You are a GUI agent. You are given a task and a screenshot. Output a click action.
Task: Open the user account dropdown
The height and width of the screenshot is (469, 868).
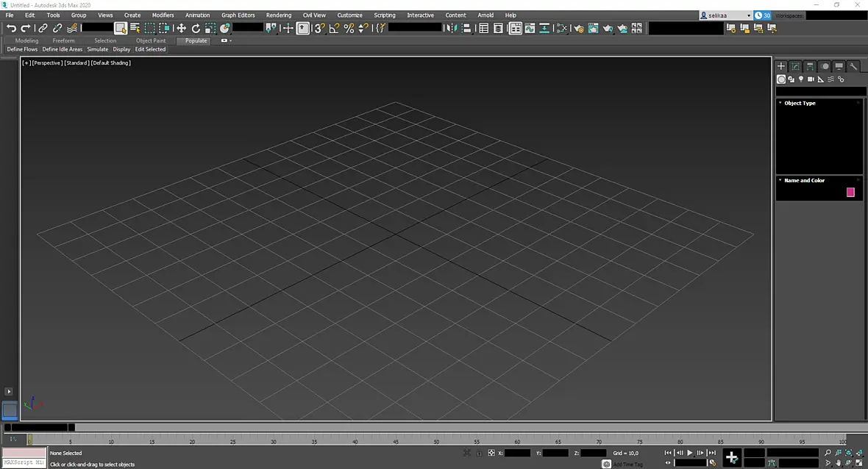(726, 15)
